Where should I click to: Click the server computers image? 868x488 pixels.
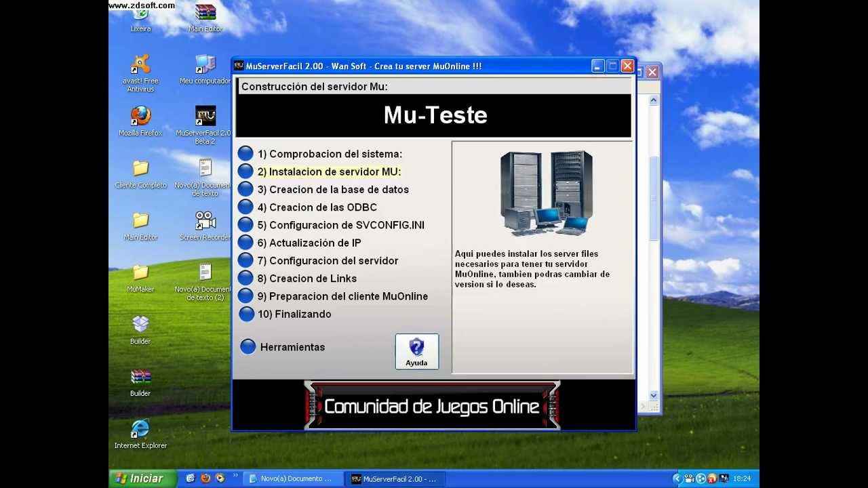(547, 193)
